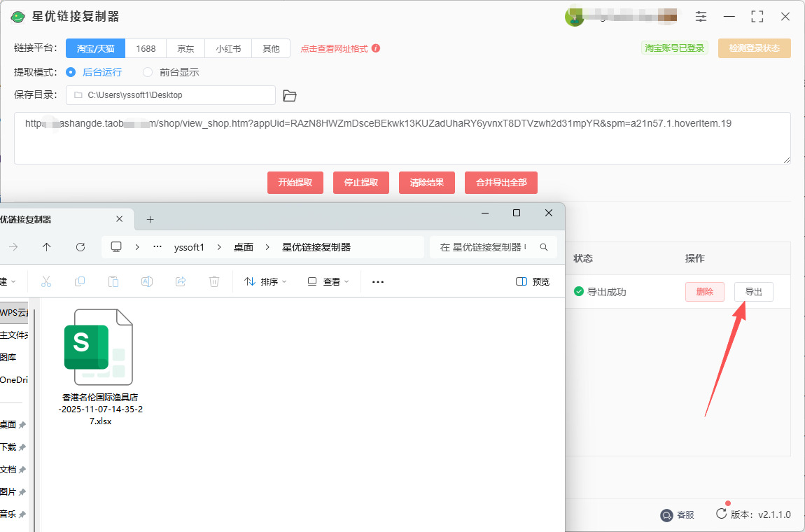Click the 点击查看网址格式 link
The height and width of the screenshot is (532, 805).
tap(334, 49)
